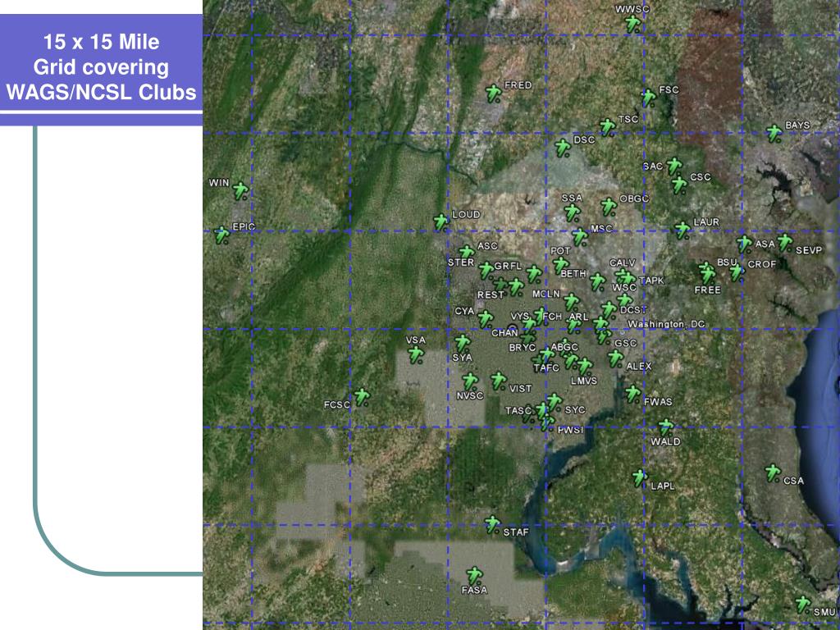Select the 'REST' label text
The width and height of the screenshot is (840, 630).
click(x=491, y=294)
